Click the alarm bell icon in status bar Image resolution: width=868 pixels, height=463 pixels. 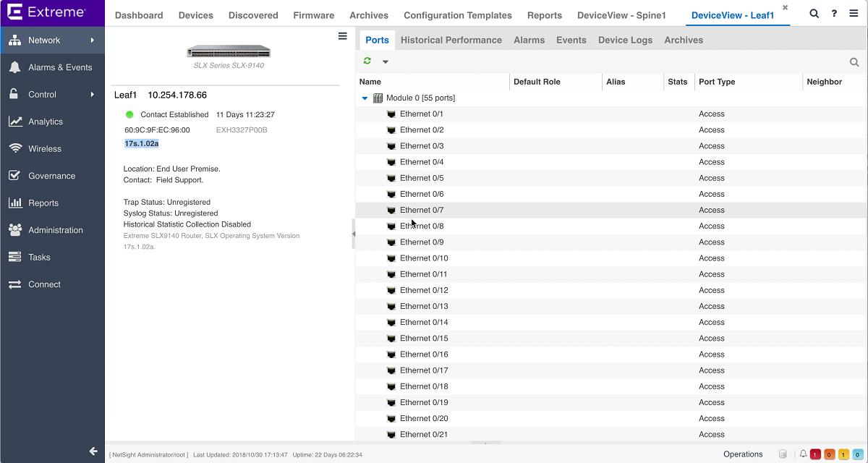tap(803, 454)
